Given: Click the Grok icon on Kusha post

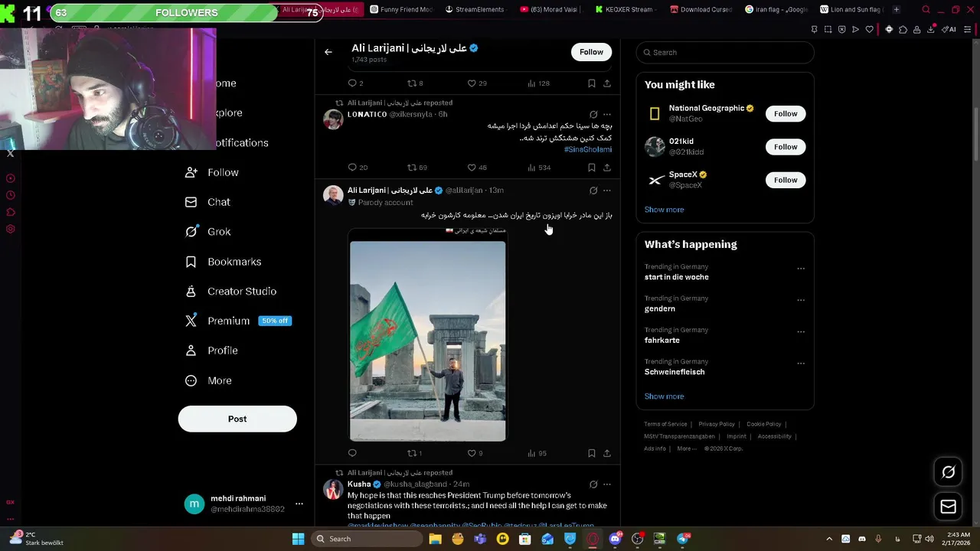Looking at the screenshot, I should point(593,484).
